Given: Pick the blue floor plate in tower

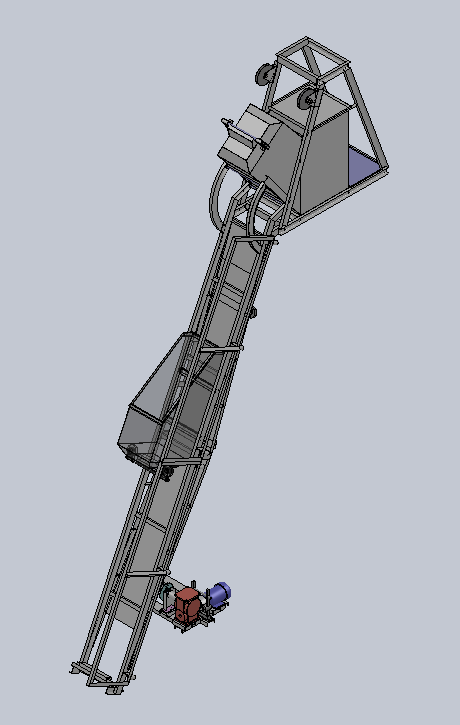Looking at the screenshot, I should [364, 166].
